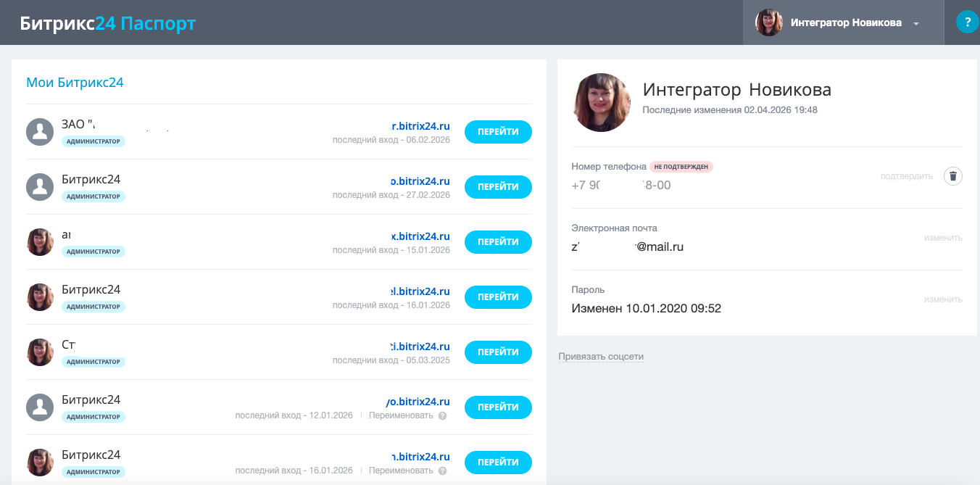The image size is (980, 485).
Task: Click Переименовать in the bottom portal row
Action: 401,471
